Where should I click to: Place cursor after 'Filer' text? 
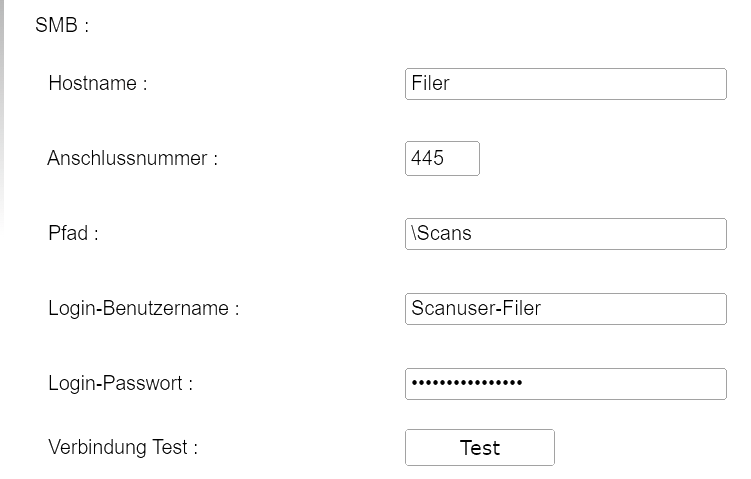click(x=452, y=84)
